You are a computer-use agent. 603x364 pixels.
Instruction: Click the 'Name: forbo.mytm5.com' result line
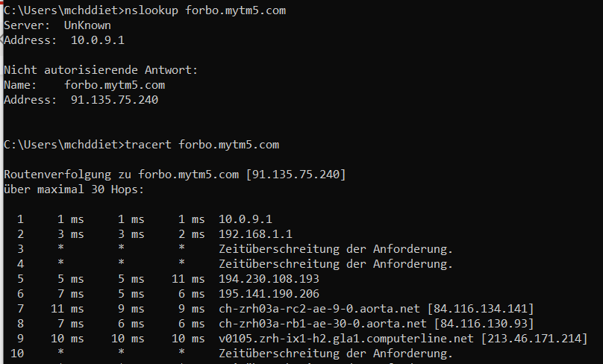84,85
